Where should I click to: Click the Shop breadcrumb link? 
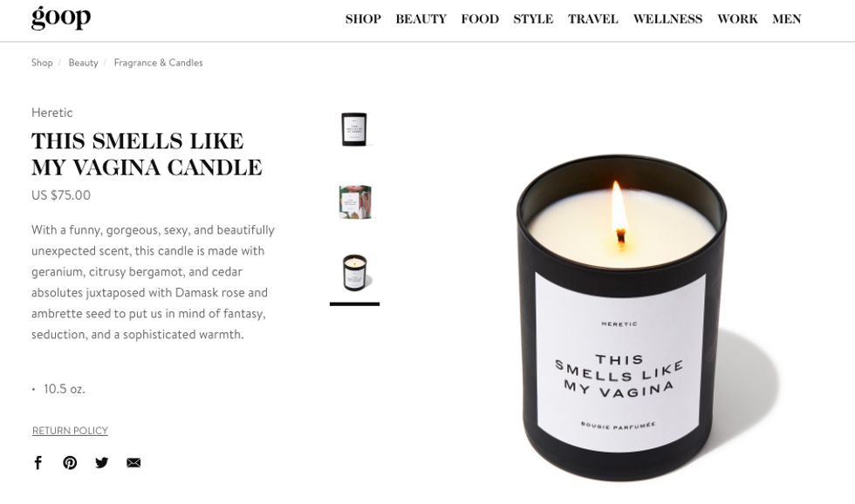pos(42,63)
